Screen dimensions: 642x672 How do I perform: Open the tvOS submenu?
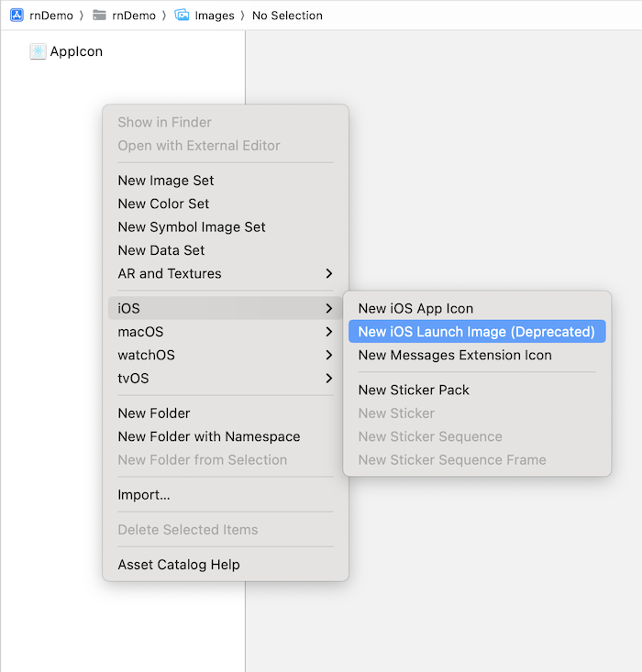click(225, 379)
